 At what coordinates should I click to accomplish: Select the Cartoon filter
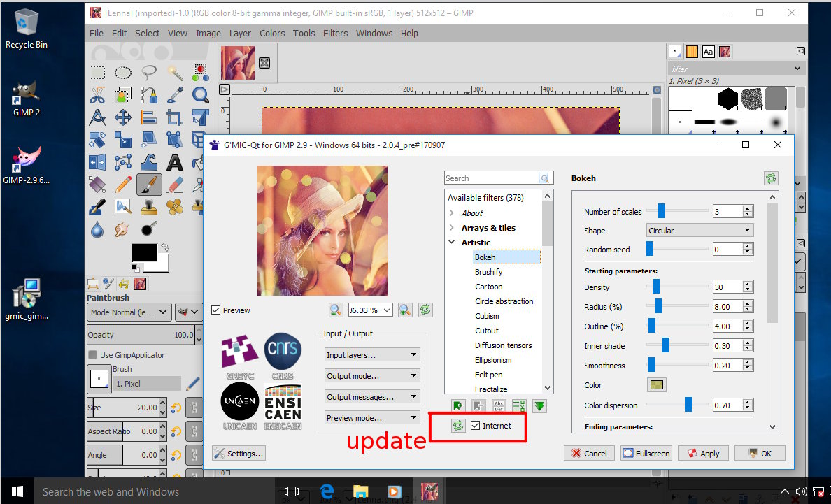click(489, 287)
